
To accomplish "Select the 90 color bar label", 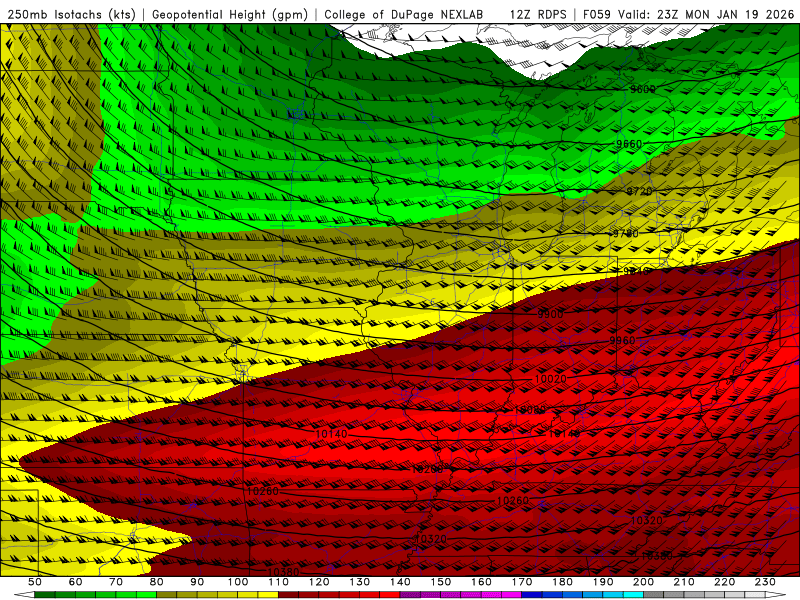I will tap(197, 582).
